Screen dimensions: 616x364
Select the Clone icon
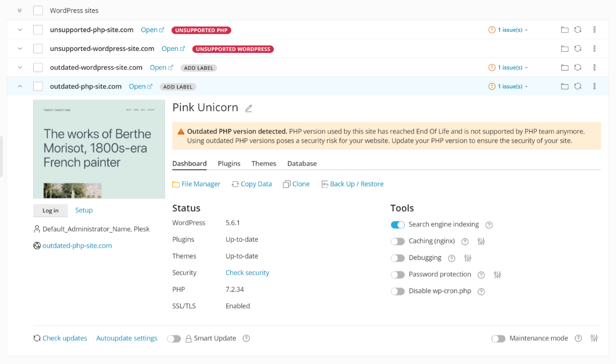click(287, 184)
